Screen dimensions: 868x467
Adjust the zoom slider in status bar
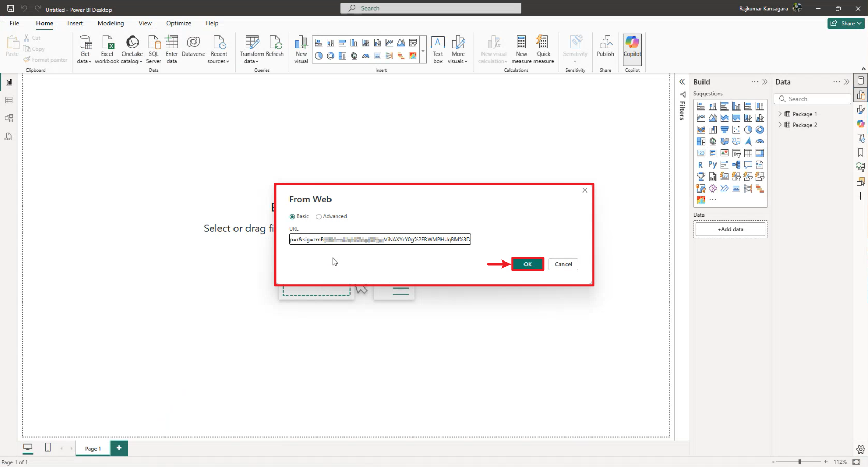coord(800,462)
